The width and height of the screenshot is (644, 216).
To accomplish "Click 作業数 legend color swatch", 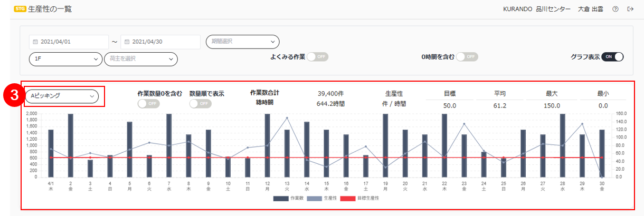I will click(280, 199).
